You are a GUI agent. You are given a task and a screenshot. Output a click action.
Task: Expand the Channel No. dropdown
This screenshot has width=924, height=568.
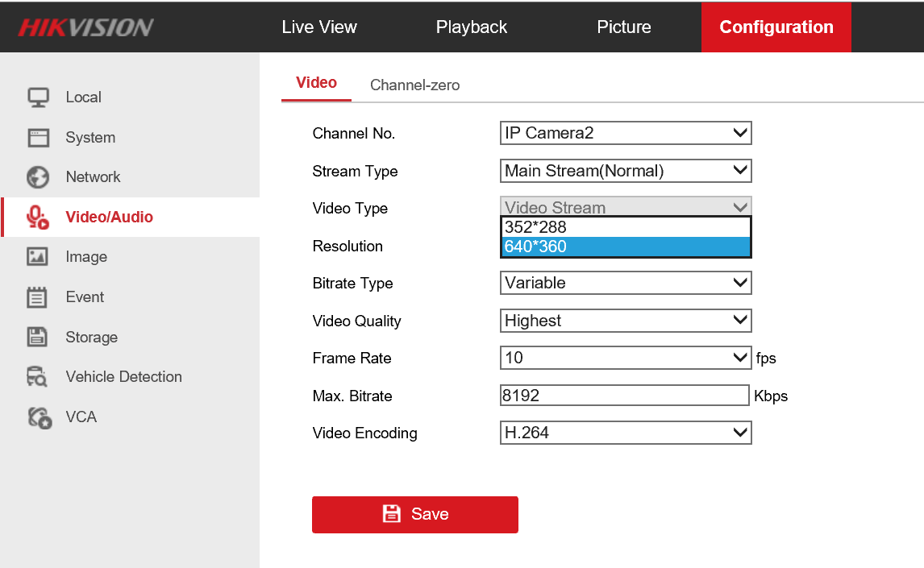[625, 133]
